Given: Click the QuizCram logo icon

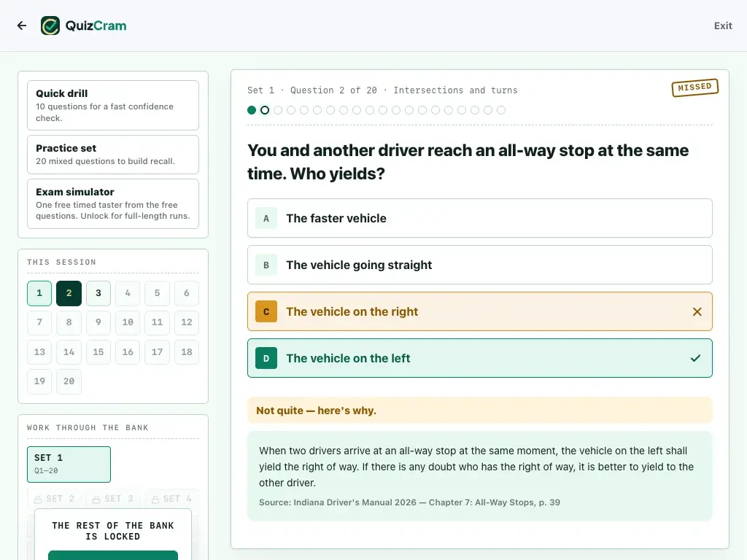Looking at the screenshot, I should [x=50, y=26].
